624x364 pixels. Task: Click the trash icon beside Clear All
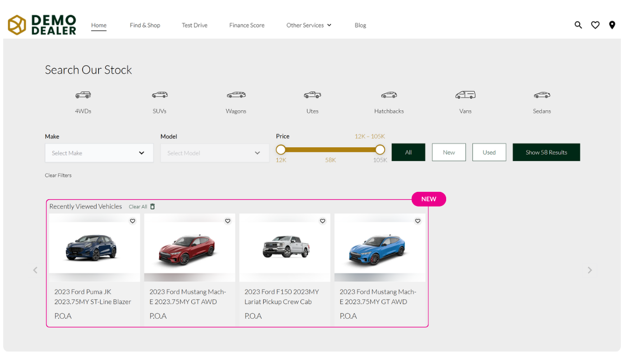tap(152, 206)
